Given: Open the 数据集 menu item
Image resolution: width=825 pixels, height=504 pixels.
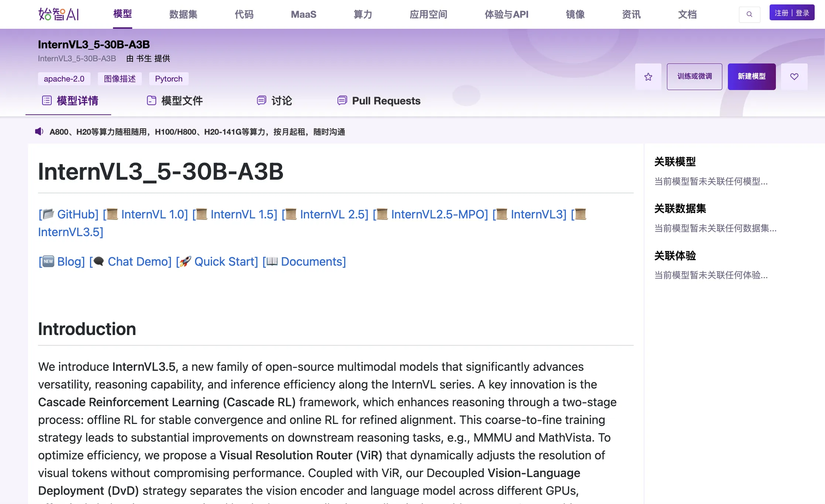Looking at the screenshot, I should [183, 14].
